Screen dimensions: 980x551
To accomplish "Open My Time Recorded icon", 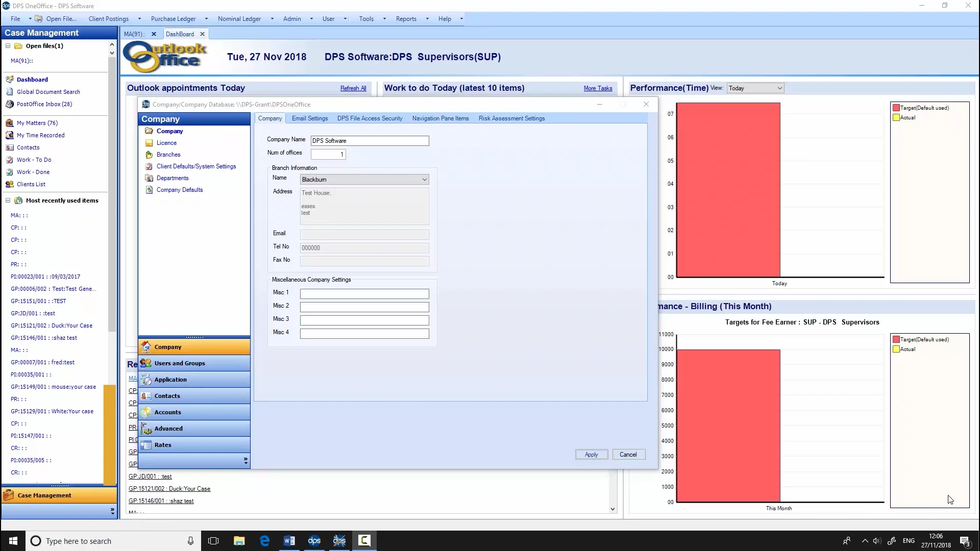I will coord(9,135).
